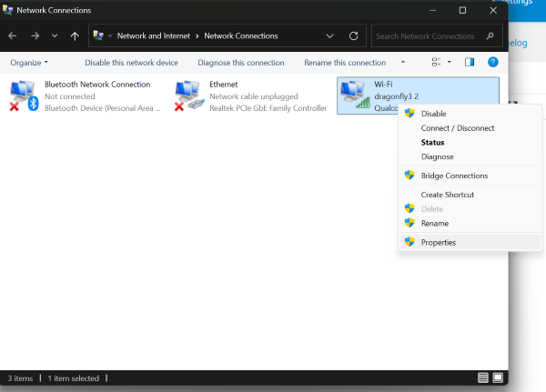Click Diagnose this connection in toolbar
546x392 pixels.
click(x=240, y=63)
